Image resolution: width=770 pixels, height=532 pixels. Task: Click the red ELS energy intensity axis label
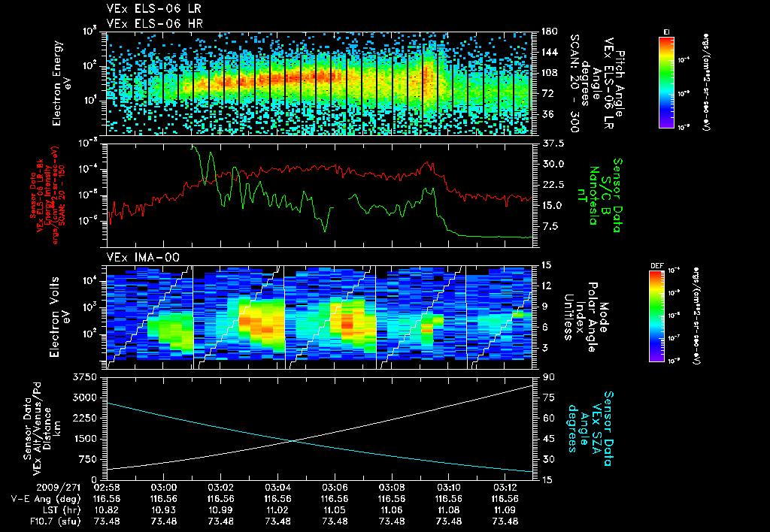click(46, 195)
